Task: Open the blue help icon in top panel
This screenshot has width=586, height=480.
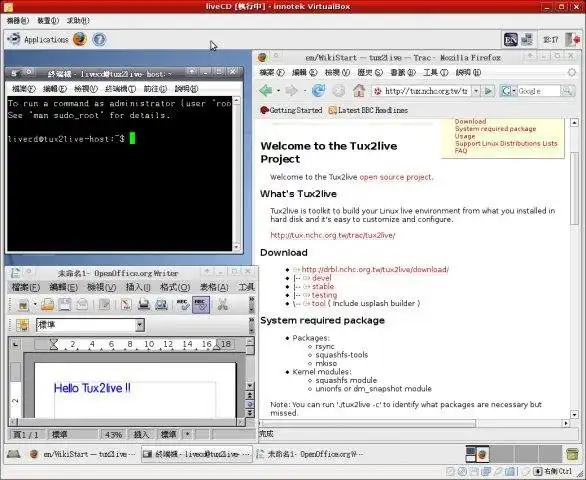Action: click(x=99, y=39)
